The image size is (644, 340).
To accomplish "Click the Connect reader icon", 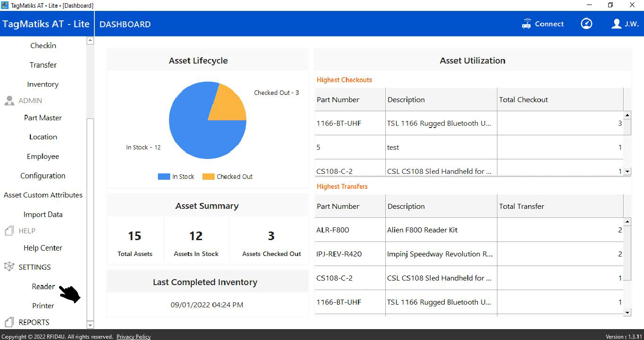I will pos(526,24).
